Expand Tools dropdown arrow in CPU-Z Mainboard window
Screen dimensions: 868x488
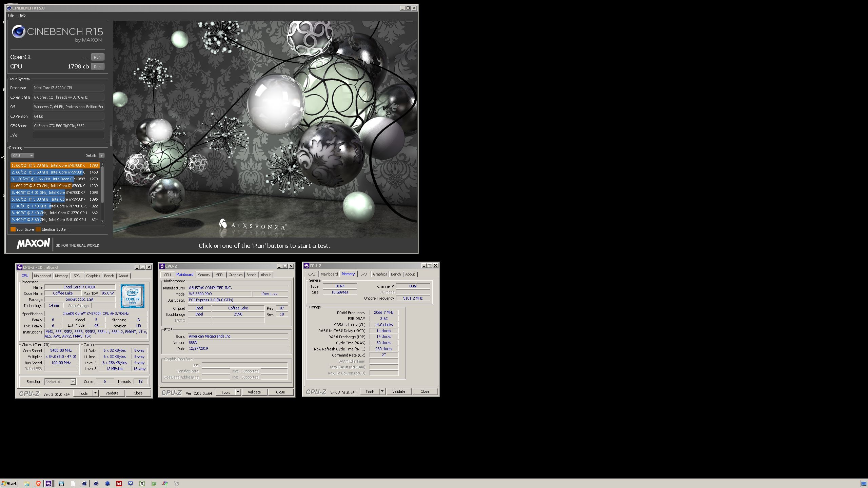pyautogui.click(x=238, y=392)
